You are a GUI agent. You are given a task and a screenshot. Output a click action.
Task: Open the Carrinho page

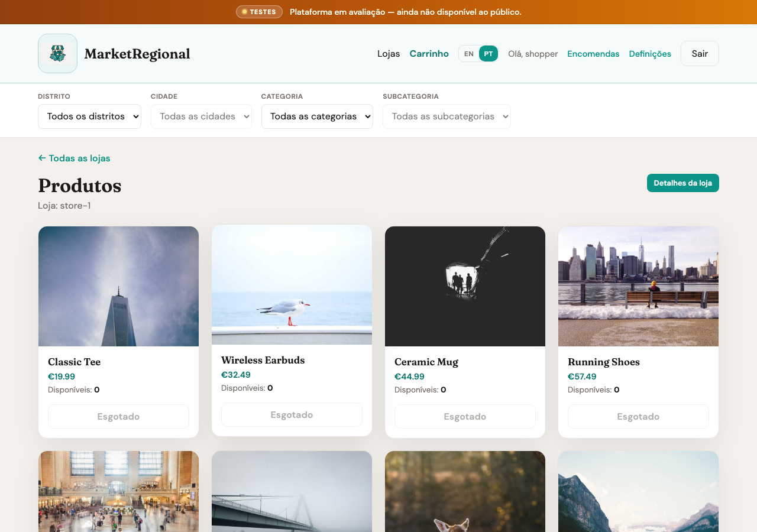coord(429,54)
